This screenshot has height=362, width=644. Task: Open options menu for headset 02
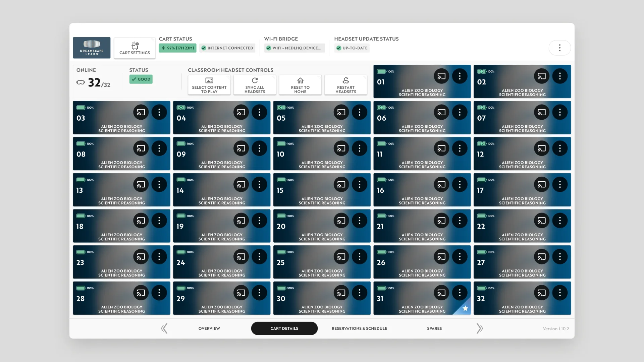click(x=560, y=76)
